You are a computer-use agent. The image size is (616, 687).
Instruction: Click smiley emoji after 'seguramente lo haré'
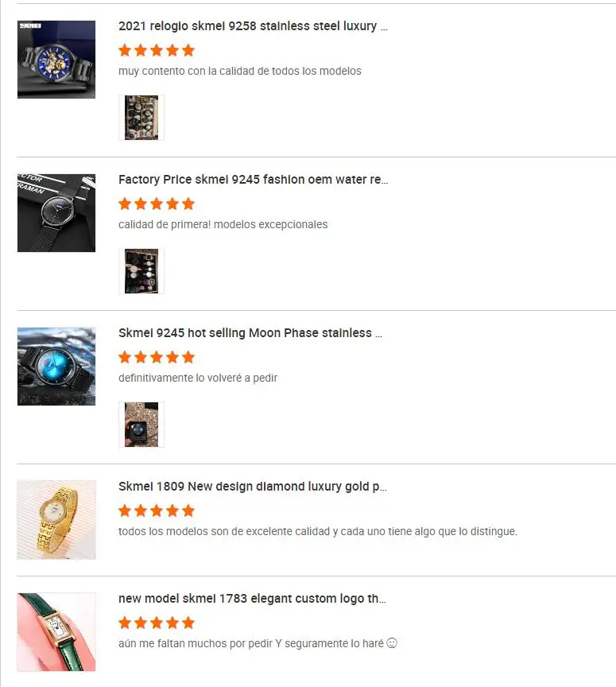392,642
